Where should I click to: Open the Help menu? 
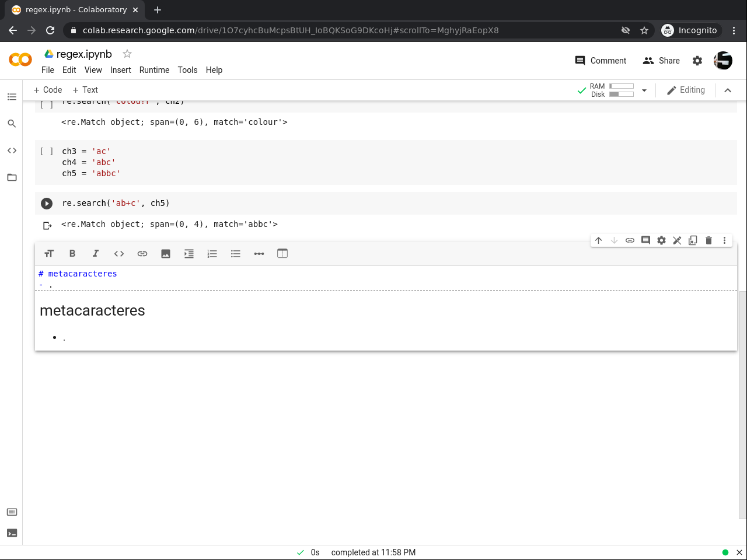tap(214, 70)
